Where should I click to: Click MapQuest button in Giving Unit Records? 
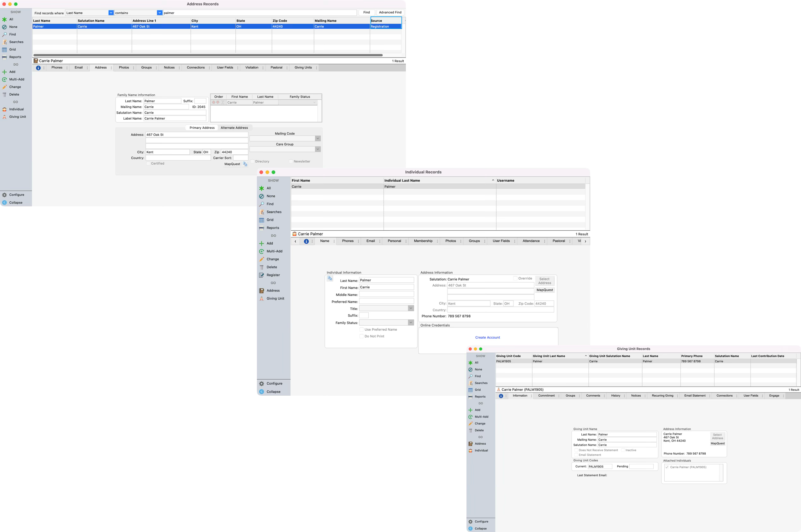tap(718, 444)
